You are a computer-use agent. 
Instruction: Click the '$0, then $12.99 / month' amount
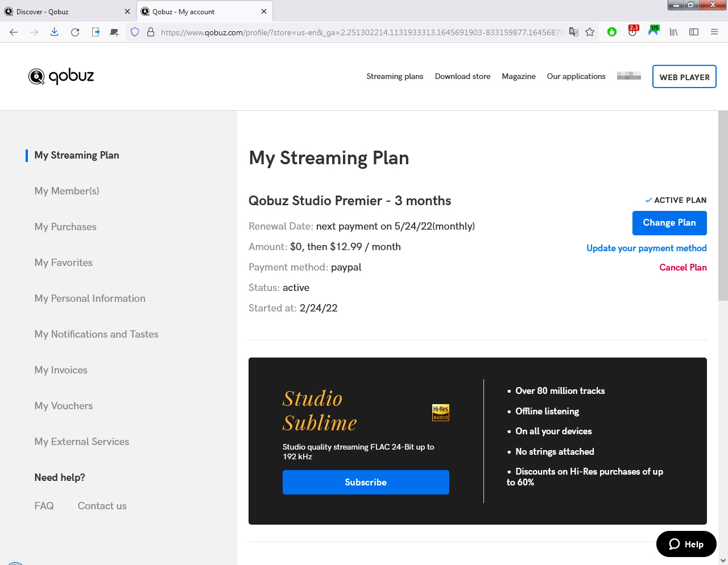(x=345, y=247)
